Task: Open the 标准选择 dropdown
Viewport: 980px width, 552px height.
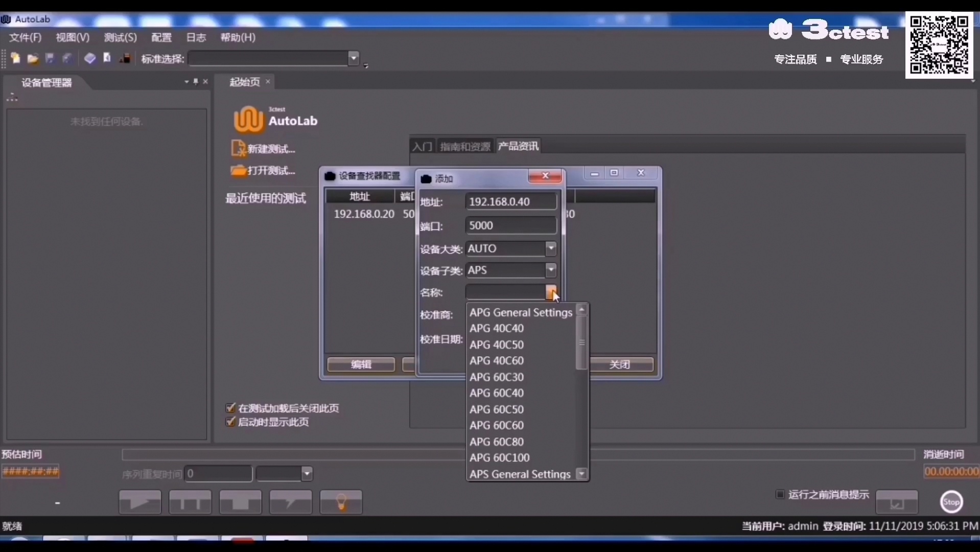Action: (354, 58)
